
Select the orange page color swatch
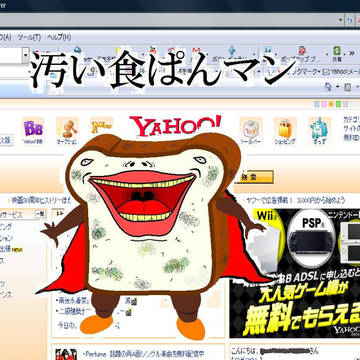point(331,104)
